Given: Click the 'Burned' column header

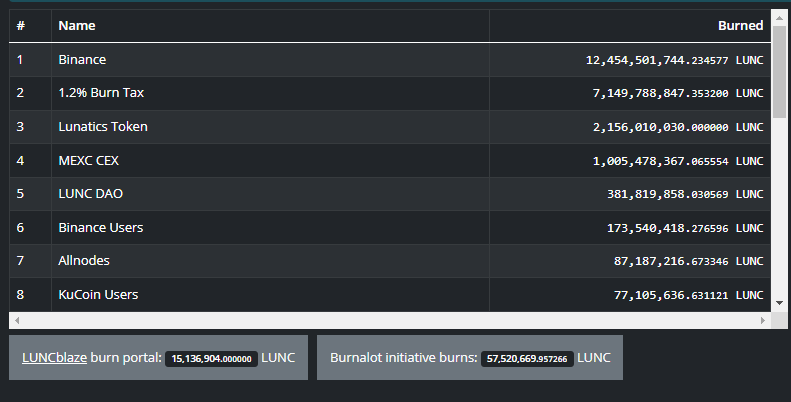Looking at the screenshot, I should 630,26.
